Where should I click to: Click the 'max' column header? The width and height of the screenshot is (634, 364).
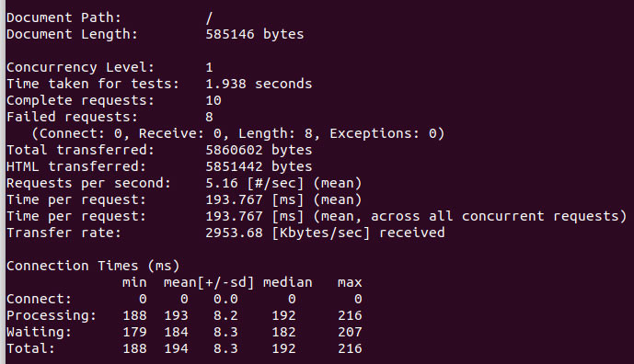(350, 282)
